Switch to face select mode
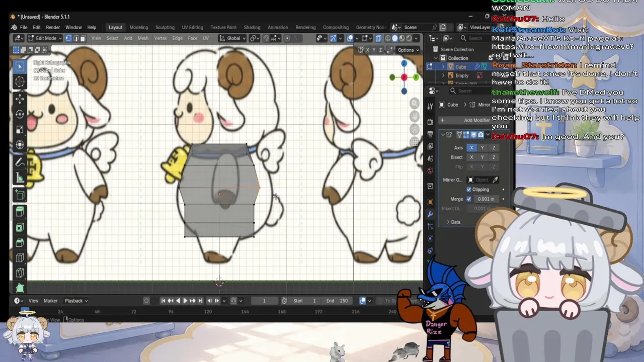Screen dimensions: 644x362 click(x=83, y=38)
